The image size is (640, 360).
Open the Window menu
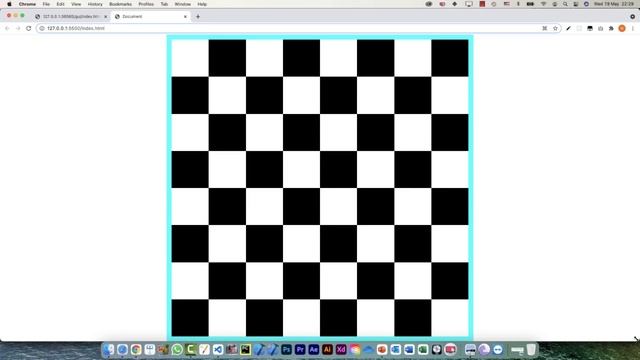click(182, 4)
